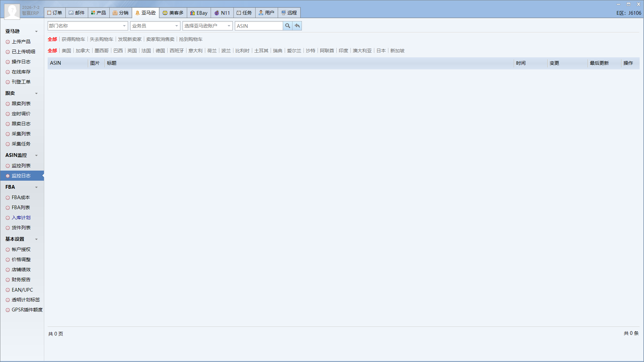Select 监控列表 in sidebar
644x362 pixels.
21,166
